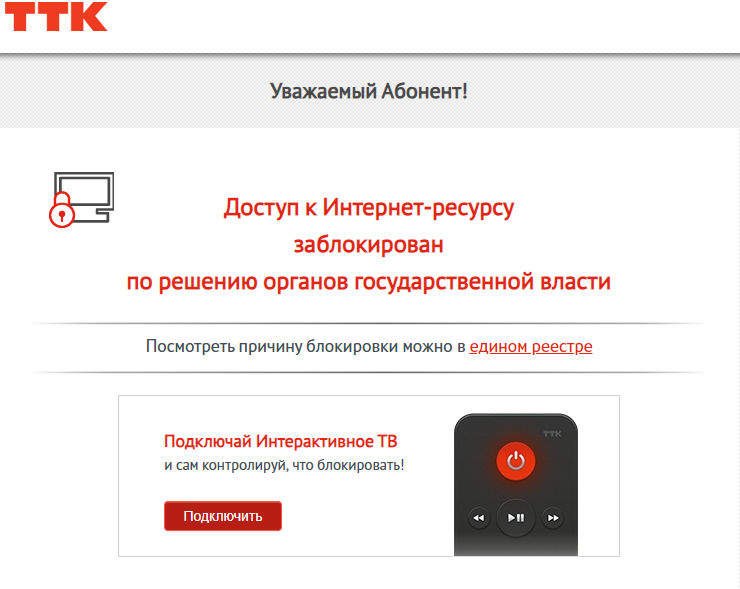Viewport: 740px width, 589px height.
Task: Click the word "Доступ" in the red headline
Action: (261, 208)
